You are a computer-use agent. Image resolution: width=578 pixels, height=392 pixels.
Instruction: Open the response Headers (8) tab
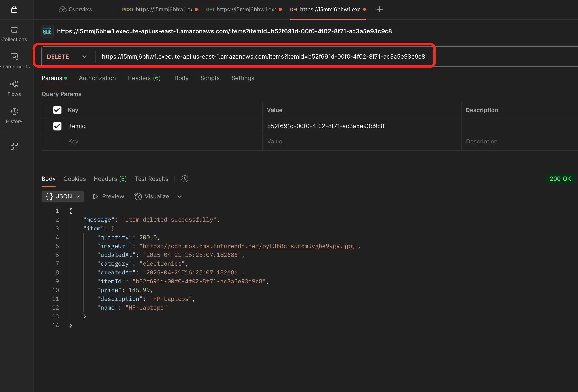coord(110,179)
